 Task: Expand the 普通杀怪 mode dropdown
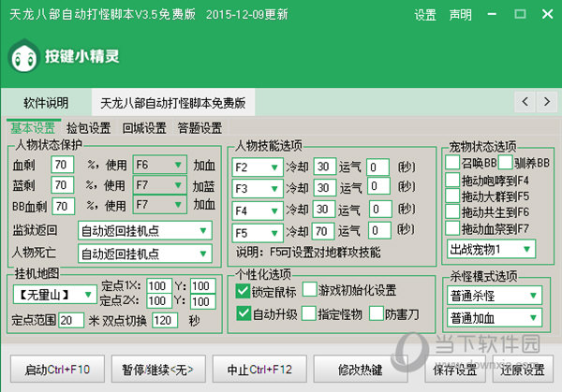pos(495,296)
